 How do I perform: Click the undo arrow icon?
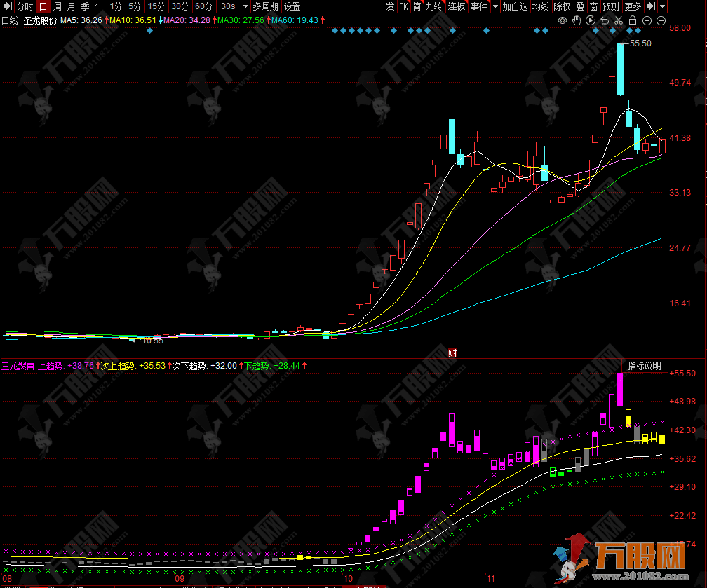605,21
